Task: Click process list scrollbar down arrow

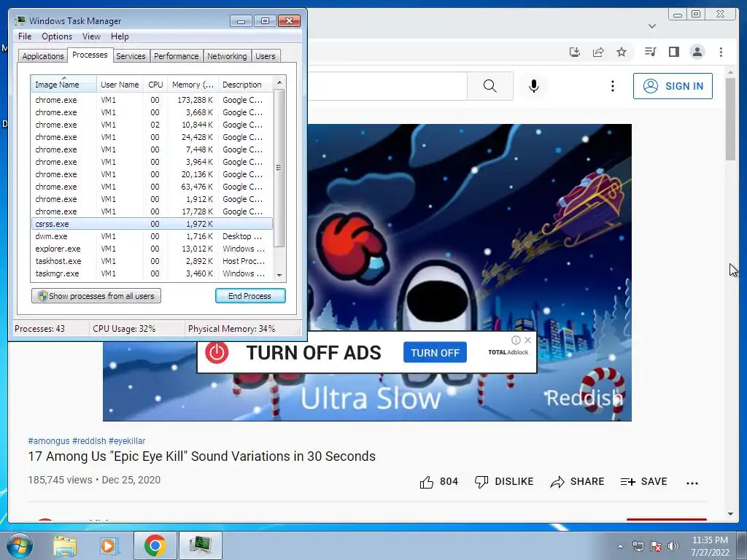Action: click(x=279, y=275)
